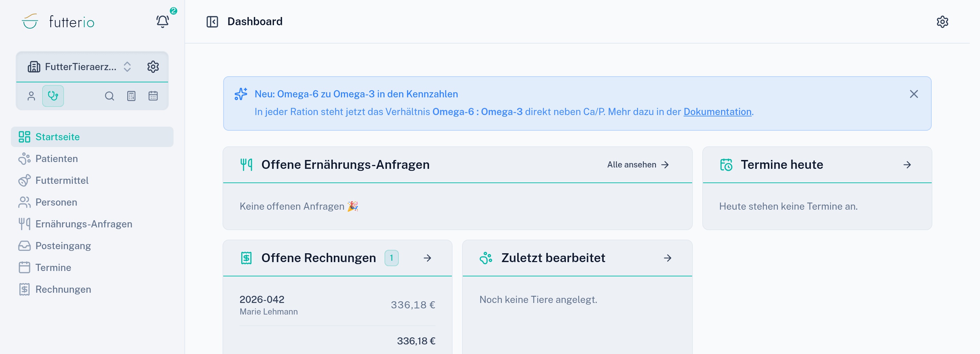Open the calendar quick icon
The image size is (980, 354).
coord(153,96)
